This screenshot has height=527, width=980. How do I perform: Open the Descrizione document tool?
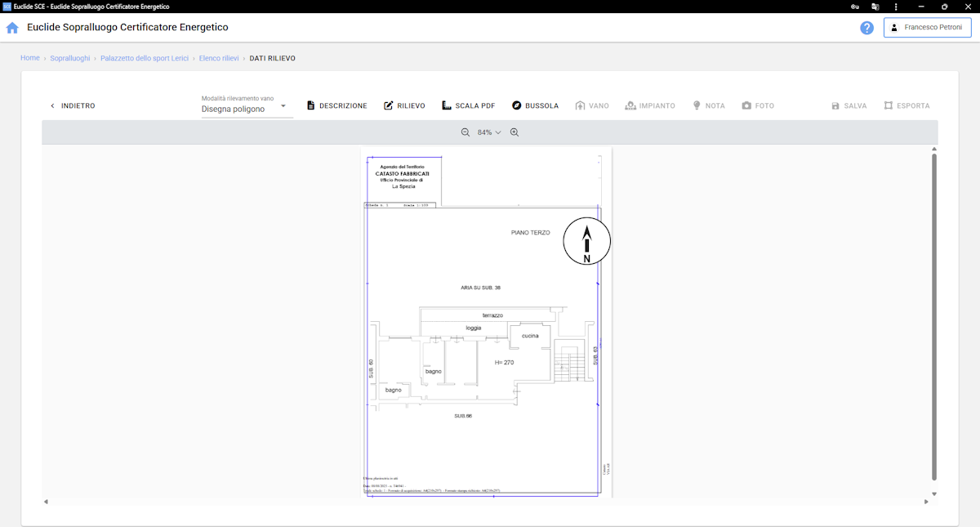336,106
